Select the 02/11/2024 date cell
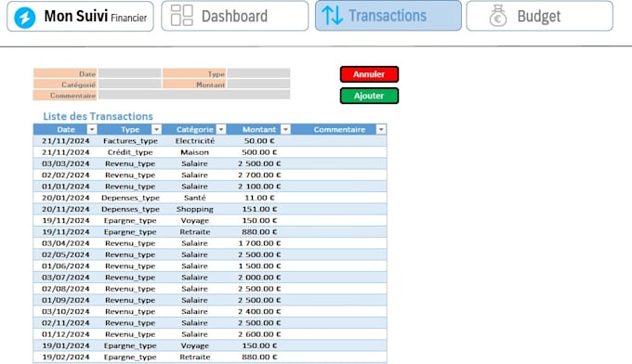 (x=66, y=323)
